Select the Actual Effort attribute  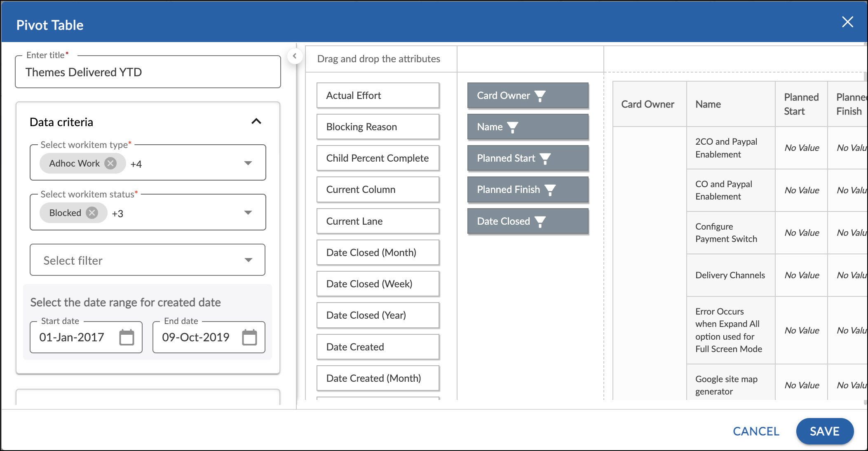[378, 95]
